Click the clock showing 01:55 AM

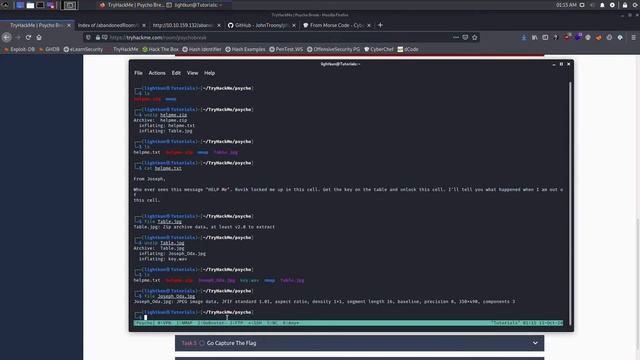click(x=566, y=5)
